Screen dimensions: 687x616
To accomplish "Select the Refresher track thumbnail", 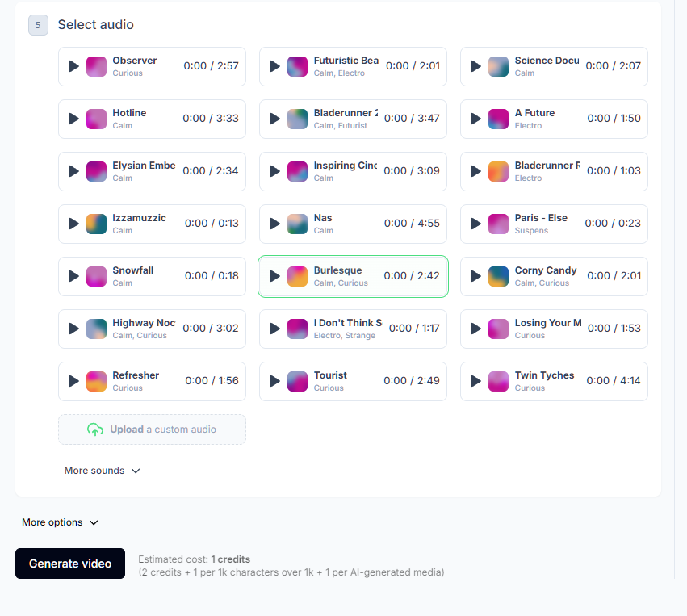I will tap(97, 381).
